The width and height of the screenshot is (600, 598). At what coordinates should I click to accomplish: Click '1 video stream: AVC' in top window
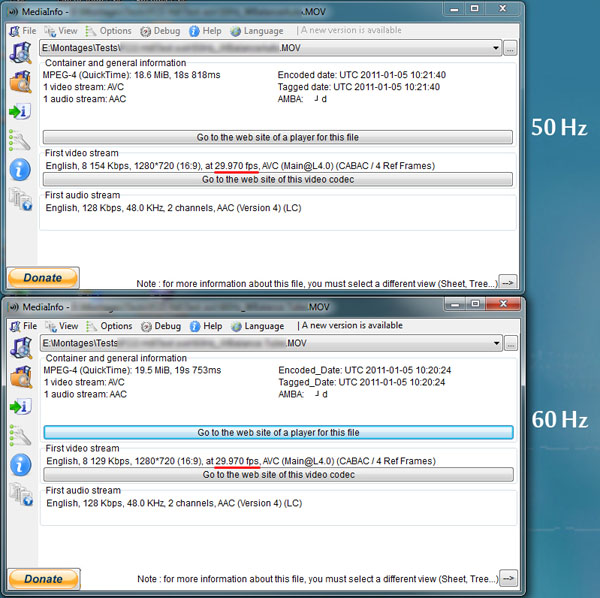click(x=83, y=87)
